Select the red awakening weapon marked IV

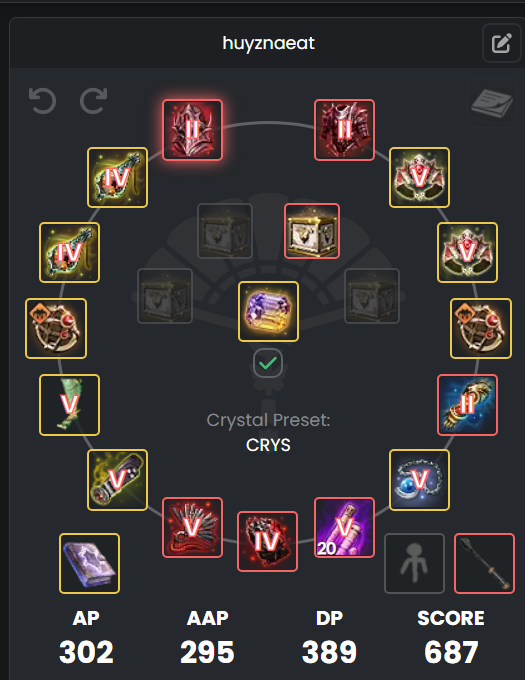(267, 541)
